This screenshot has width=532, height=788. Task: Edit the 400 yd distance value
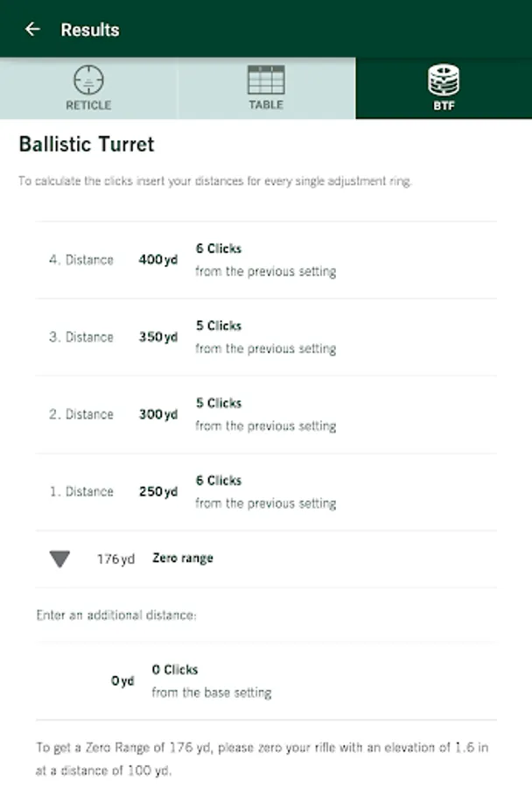[157, 260]
